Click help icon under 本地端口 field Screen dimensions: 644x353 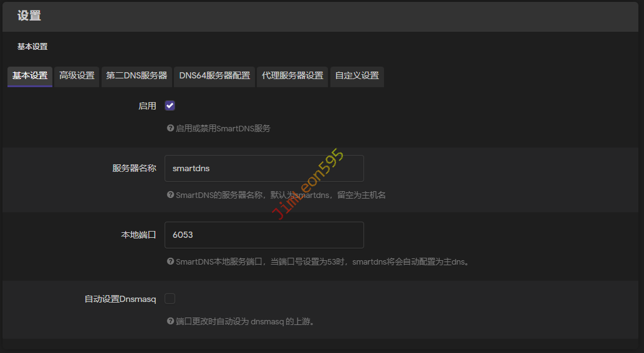click(x=170, y=261)
